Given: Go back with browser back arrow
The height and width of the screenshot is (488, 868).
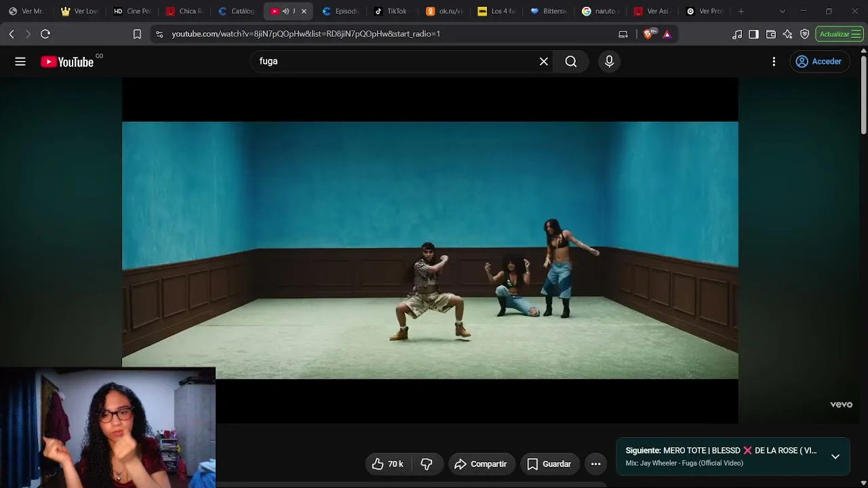Looking at the screenshot, I should click(x=12, y=34).
